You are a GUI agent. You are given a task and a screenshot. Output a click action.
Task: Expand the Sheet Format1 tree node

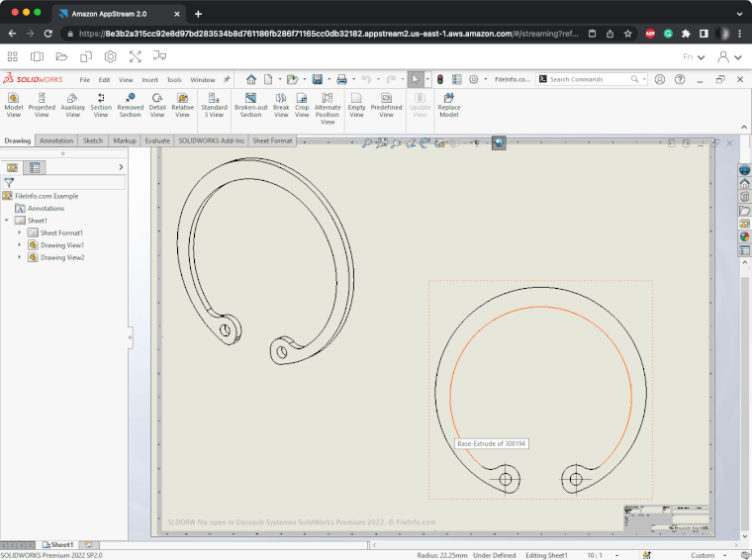20,233
